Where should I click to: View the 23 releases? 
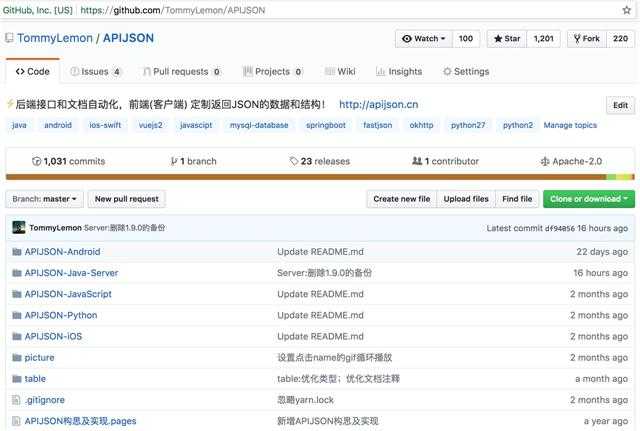coord(320,161)
